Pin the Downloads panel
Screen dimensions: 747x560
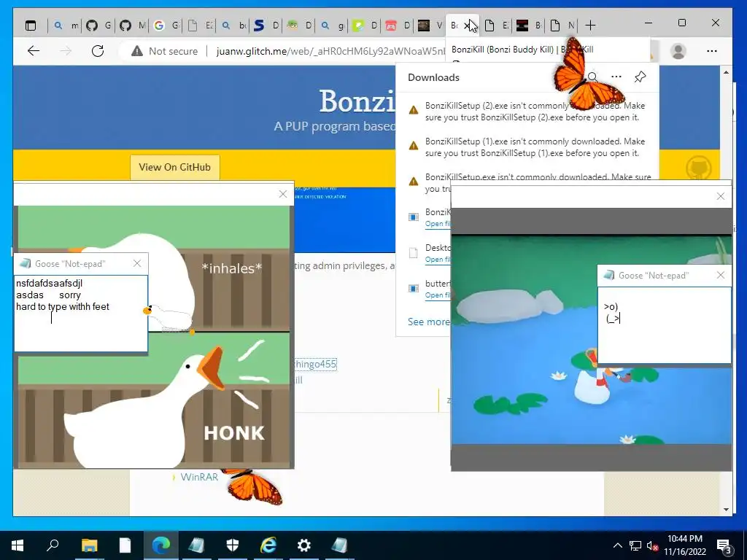coord(640,77)
